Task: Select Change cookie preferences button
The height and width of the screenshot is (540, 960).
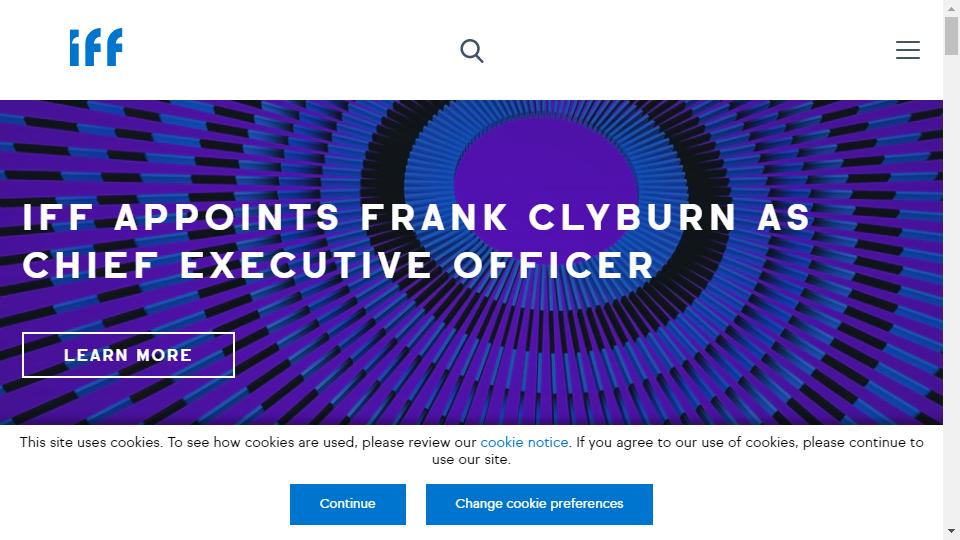Action: [539, 504]
